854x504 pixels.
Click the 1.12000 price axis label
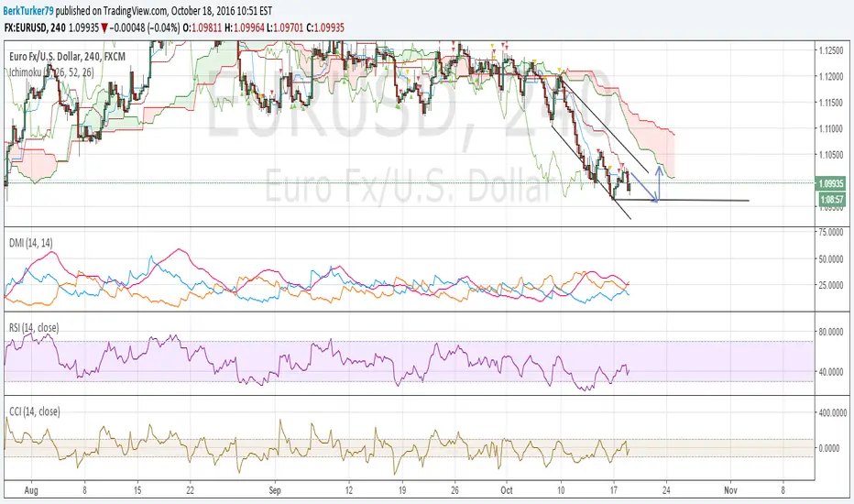831,77
